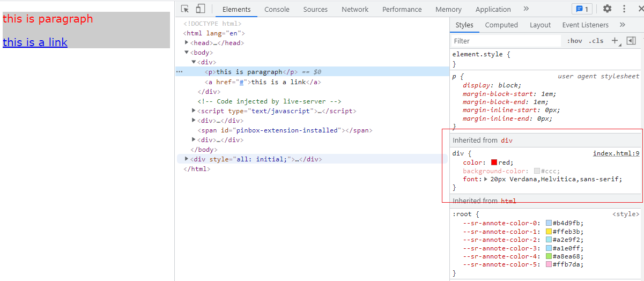Click the :root selector text
This screenshot has width=644, height=281.
click(462, 214)
